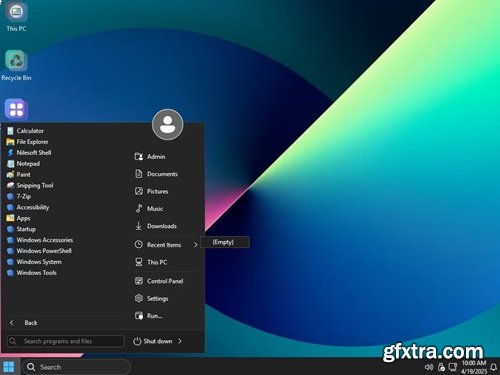Open the volume speaker tray icon
This screenshot has height=375, width=500.
tap(429, 367)
